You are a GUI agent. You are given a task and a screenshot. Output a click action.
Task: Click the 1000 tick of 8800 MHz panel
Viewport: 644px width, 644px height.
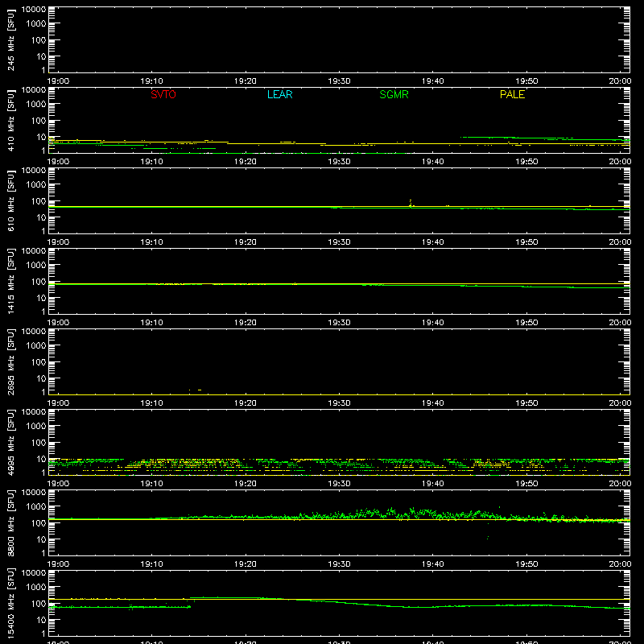[x=36, y=507]
